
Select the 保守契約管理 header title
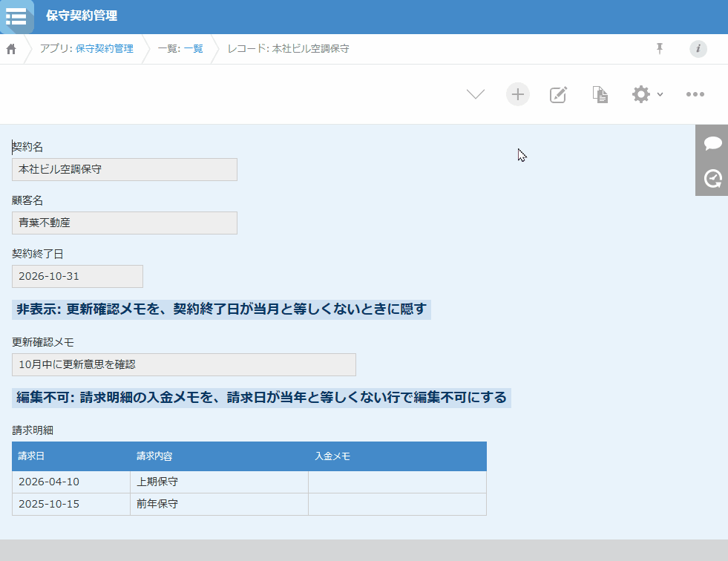click(x=82, y=16)
